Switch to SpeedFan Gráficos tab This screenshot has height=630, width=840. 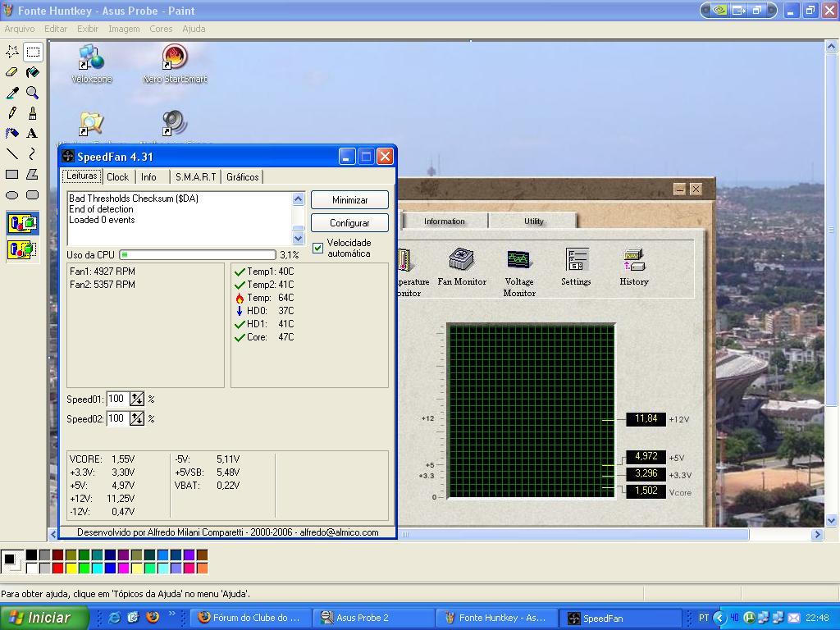coord(242,177)
